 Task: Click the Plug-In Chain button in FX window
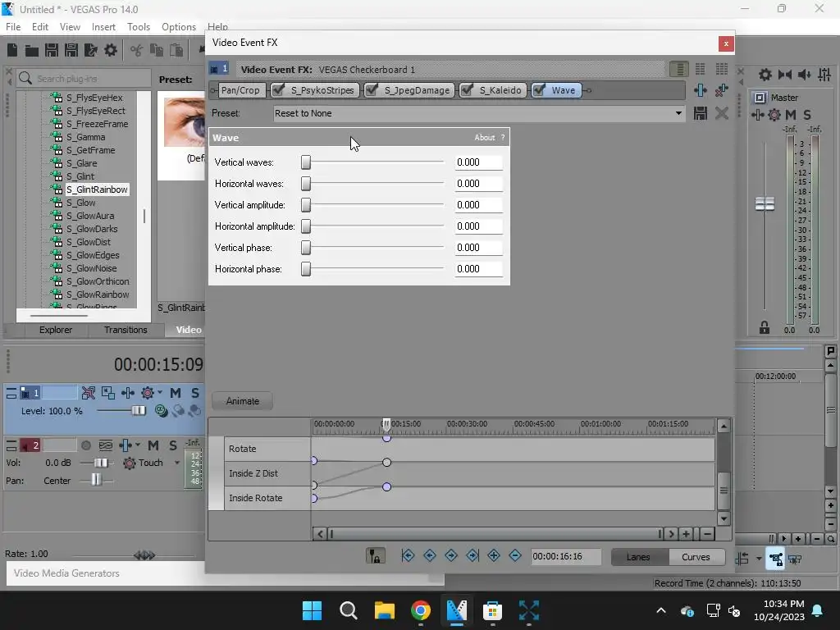coord(701,90)
